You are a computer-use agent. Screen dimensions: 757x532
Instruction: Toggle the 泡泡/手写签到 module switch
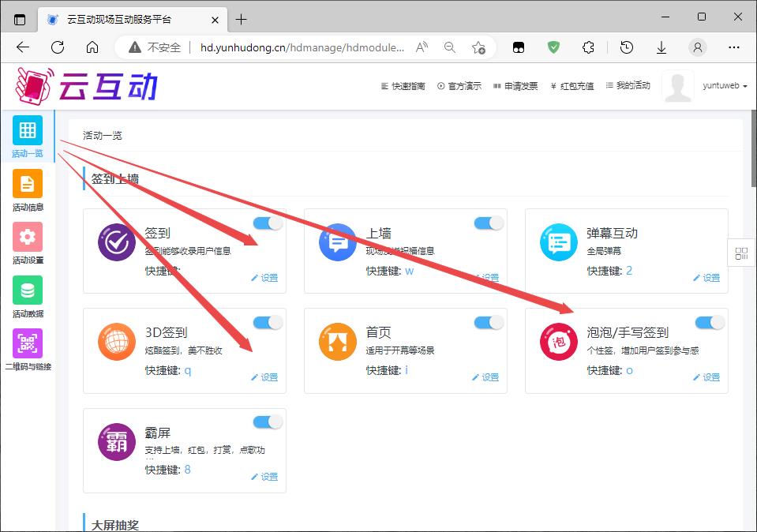710,322
